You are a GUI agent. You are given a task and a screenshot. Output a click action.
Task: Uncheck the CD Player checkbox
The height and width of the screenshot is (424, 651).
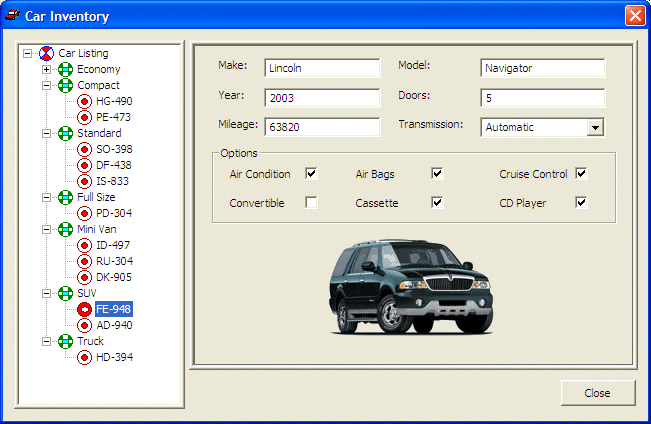[x=581, y=202]
